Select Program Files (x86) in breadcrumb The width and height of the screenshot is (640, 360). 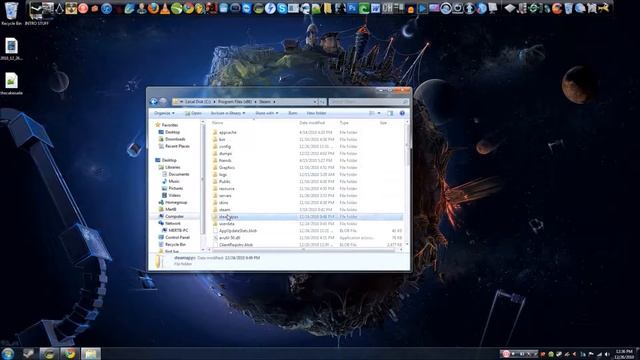click(x=235, y=101)
